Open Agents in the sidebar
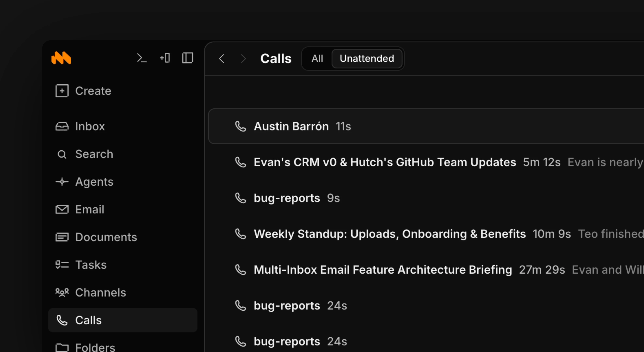 point(123,182)
